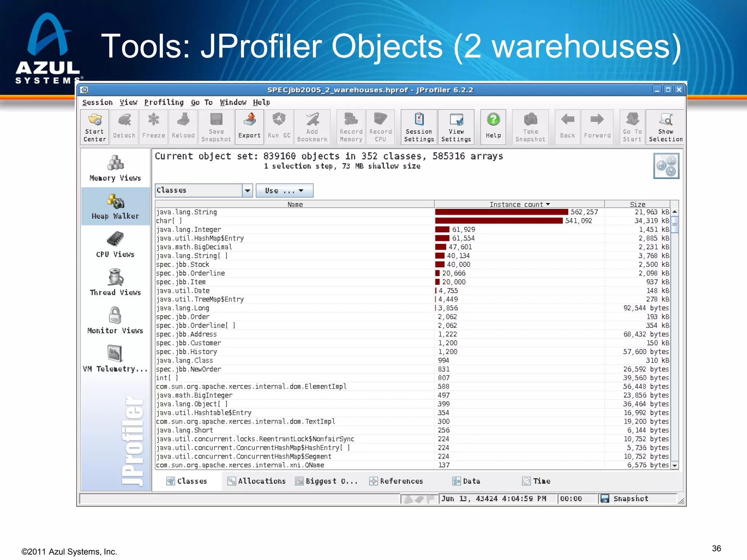Select the java.util.HashMap$Entry row
747x560 pixels.
(413, 238)
